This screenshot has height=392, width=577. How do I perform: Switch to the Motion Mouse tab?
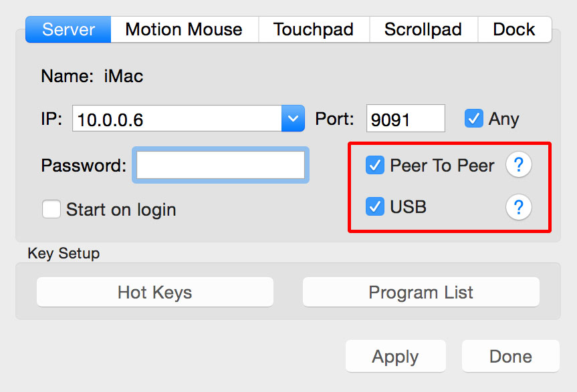pos(183,29)
